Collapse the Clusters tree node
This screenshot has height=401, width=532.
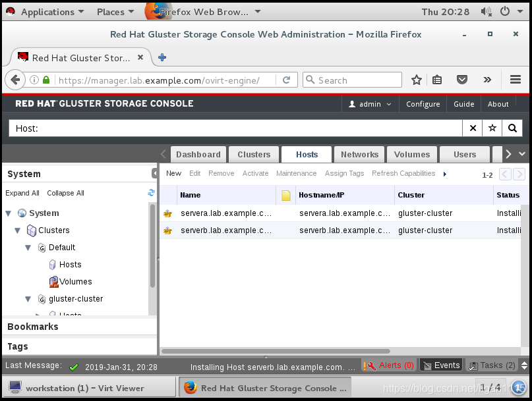(18, 230)
